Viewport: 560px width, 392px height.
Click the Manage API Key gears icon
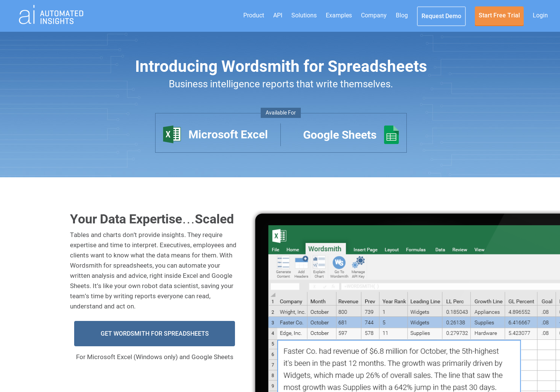tap(359, 262)
